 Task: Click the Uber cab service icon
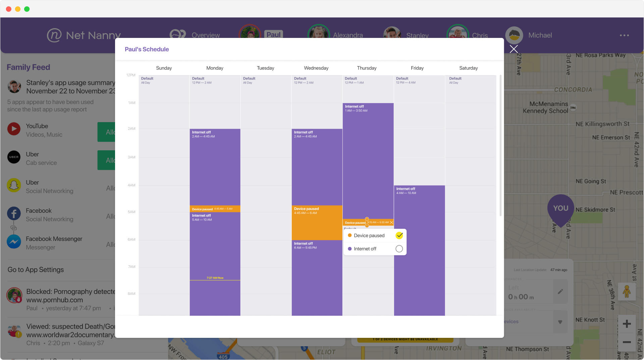(x=14, y=157)
